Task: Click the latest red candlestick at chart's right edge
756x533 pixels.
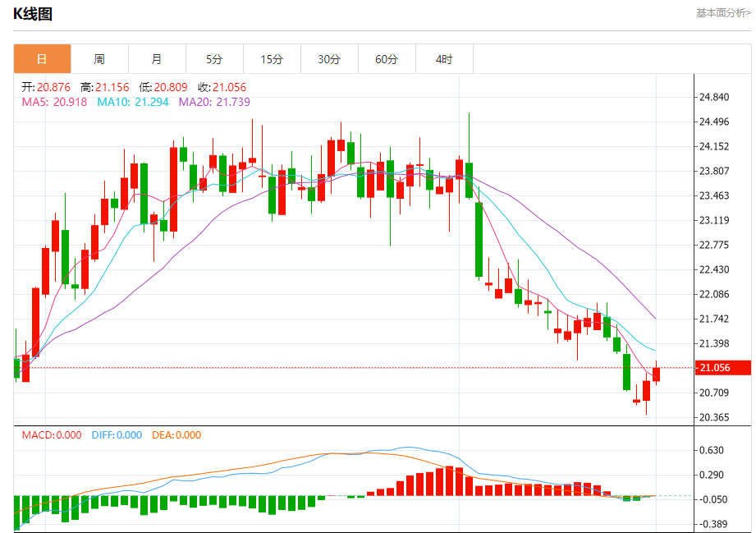Action: (656, 374)
